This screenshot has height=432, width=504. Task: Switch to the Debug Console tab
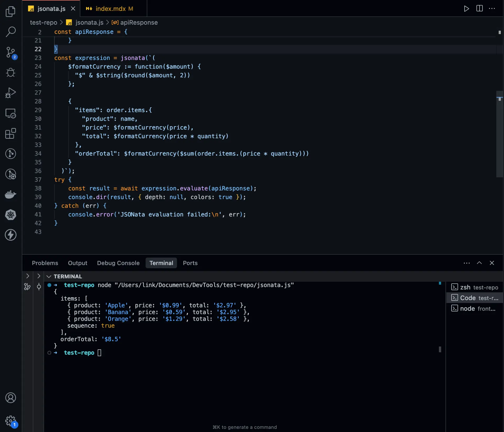tap(118, 263)
